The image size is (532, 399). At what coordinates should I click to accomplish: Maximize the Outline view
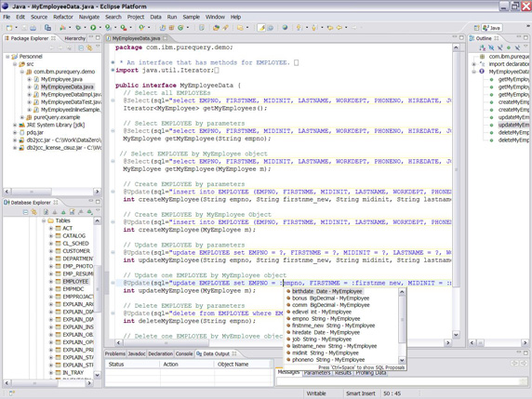point(525,37)
